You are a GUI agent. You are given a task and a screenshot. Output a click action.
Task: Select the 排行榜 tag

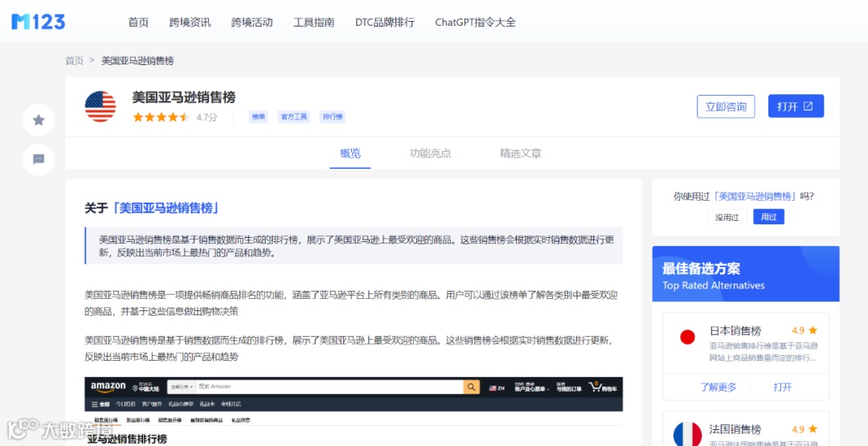tap(332, 117)
